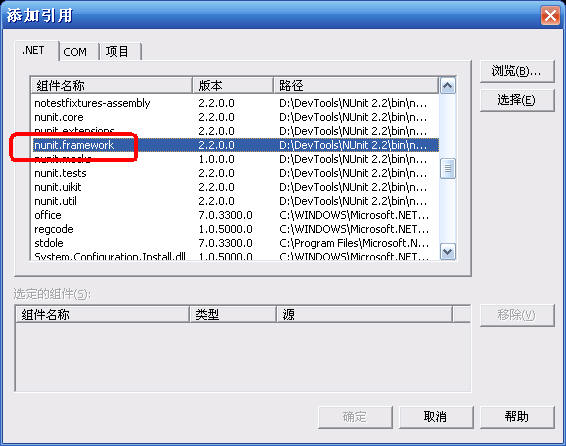
Task: Select regcode component
Action: [235, 229]
